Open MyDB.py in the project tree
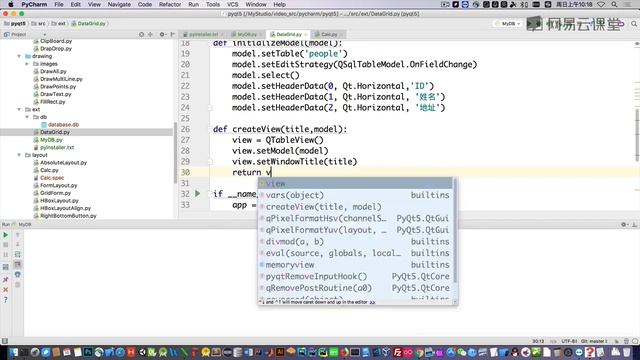 click(x=51, y=140)
